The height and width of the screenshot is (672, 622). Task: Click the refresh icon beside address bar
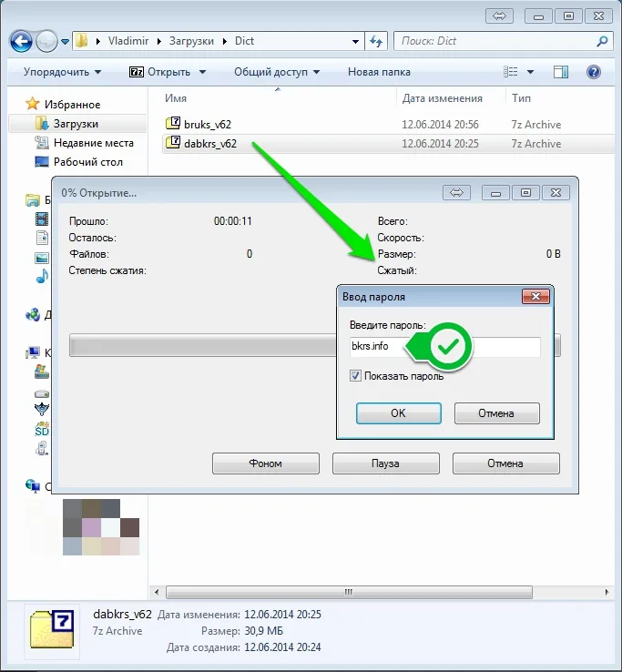click(x=376, y=41)
